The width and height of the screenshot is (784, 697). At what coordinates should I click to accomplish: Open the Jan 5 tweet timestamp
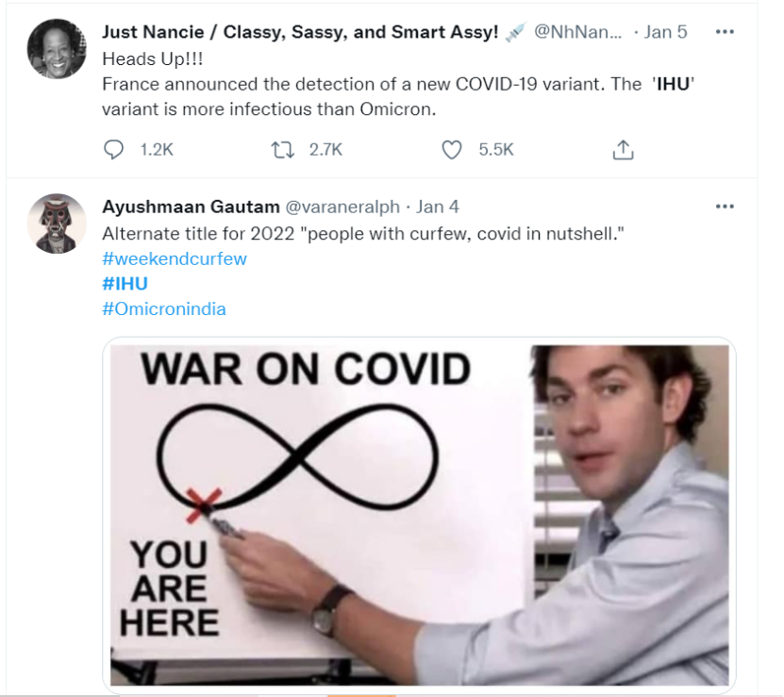[x=665, y=32]
